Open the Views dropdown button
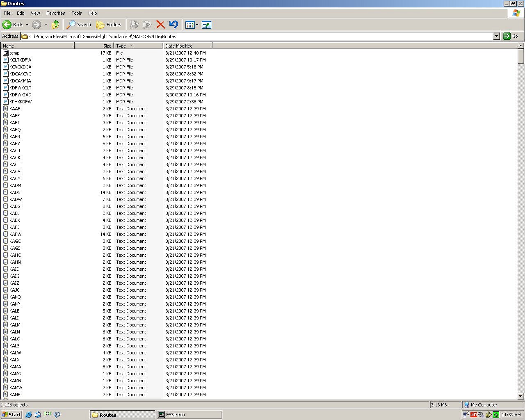The height and width of the screenshot is (420, 525). pos(192,25)
